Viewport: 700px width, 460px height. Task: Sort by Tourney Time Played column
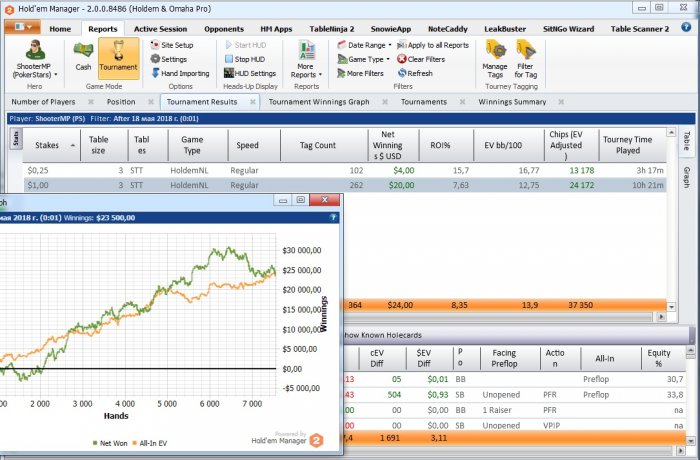pyautogui.click(x=632, y=145)
